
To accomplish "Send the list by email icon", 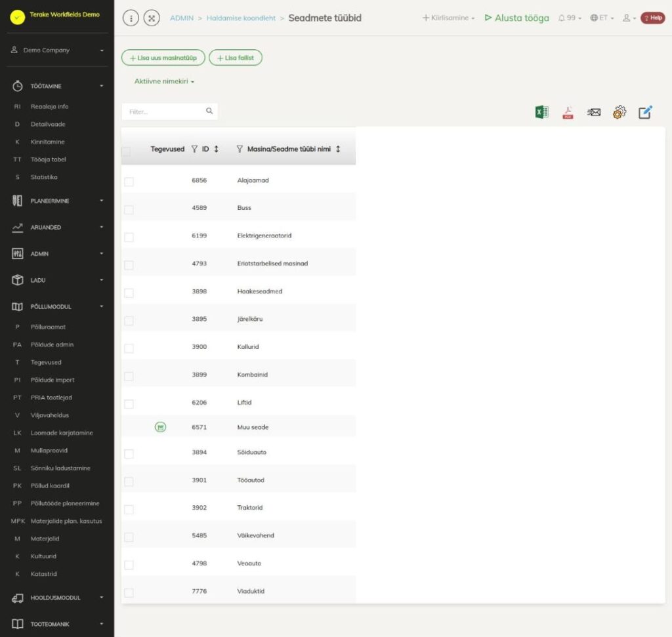I will click(593, 112).
